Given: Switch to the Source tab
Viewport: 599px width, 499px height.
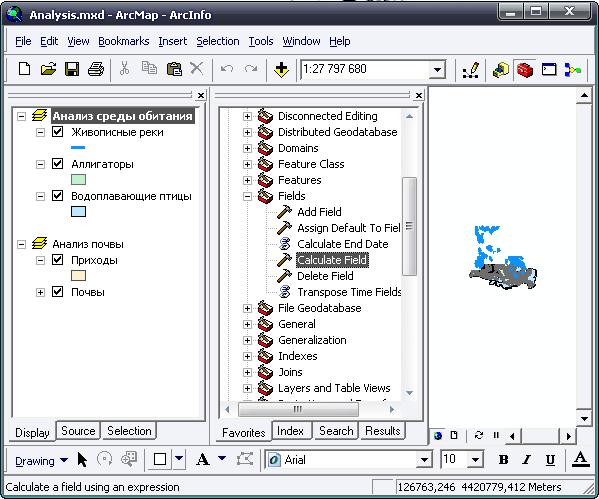Looking at the screenshot, I should tap(78, 431).
